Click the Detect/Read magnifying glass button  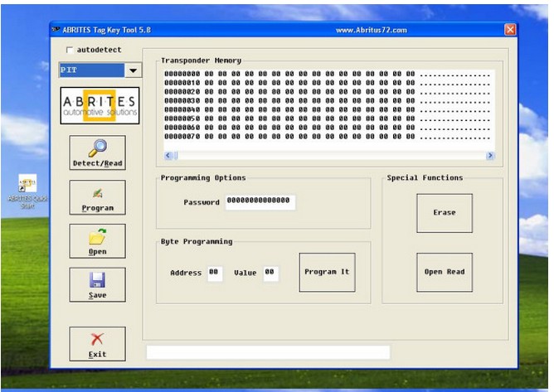tap(98, 152)
